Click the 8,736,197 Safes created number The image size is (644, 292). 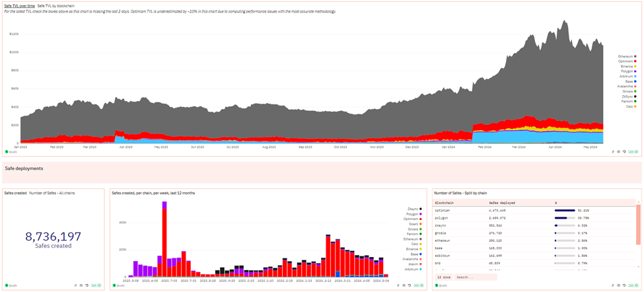click(54, 237)
